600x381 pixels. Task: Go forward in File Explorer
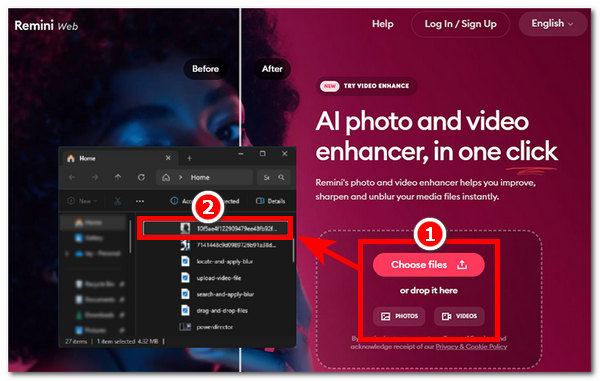pos(95,177)
